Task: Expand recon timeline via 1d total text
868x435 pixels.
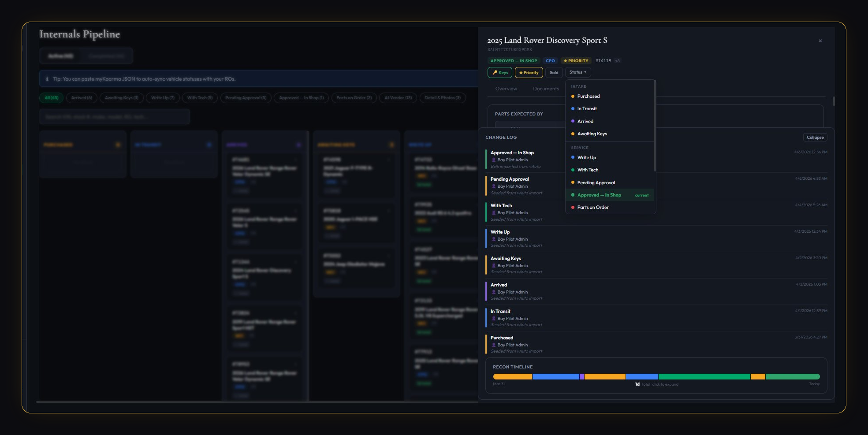Action: (x=656, y=384)
